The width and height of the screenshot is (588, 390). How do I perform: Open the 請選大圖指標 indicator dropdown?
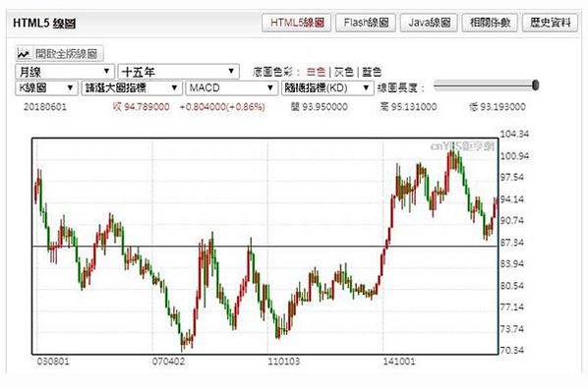coord(132,88)
